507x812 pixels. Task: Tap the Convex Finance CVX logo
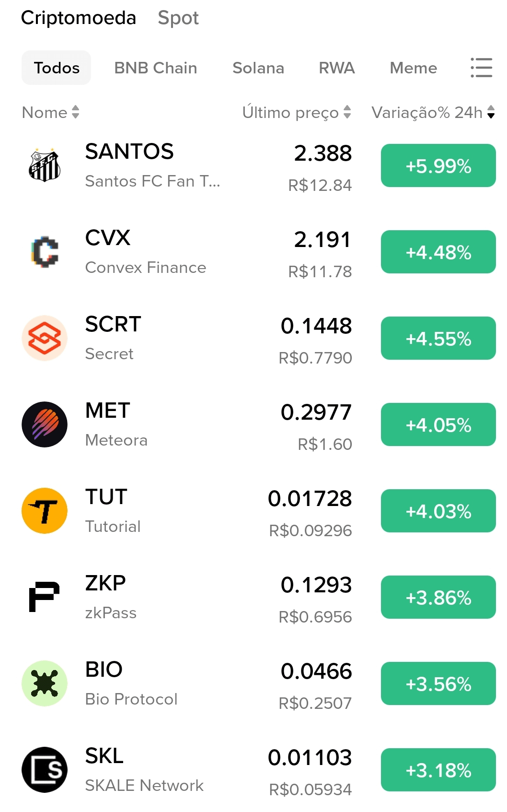click(45, 252)
